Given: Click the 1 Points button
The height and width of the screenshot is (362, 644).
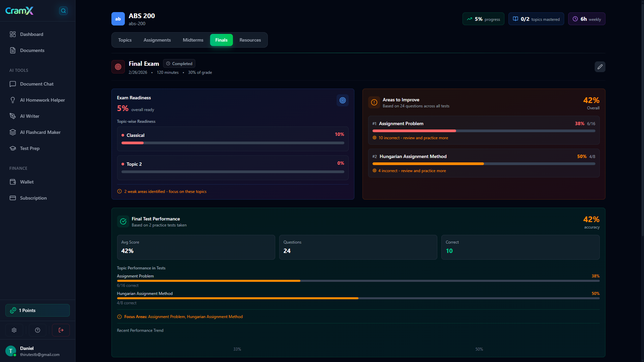Looking at the screenshot, I should click(38, 310).
